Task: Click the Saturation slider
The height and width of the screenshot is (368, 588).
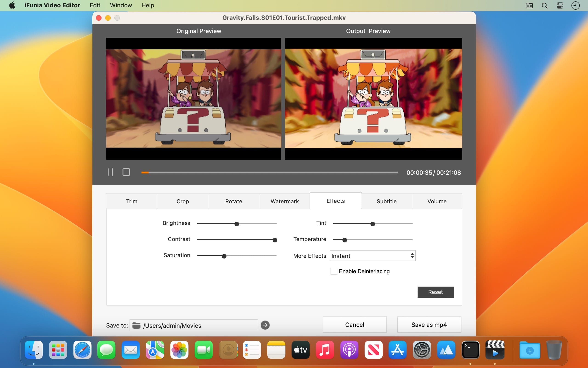Action: [x=237, y=256]
